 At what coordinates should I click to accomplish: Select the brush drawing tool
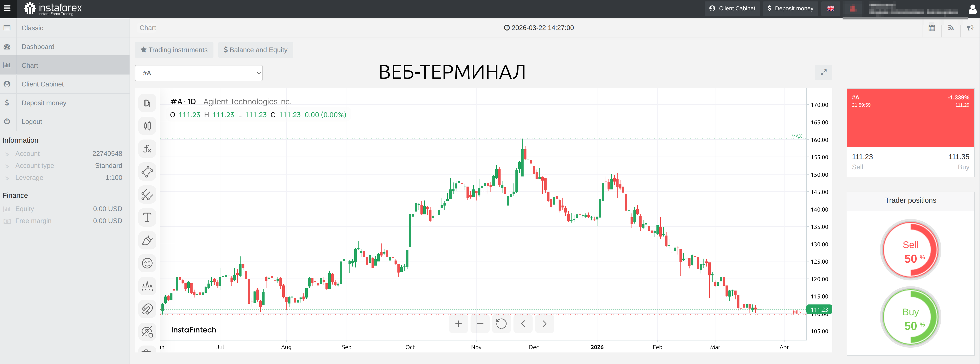click(147, 240)
